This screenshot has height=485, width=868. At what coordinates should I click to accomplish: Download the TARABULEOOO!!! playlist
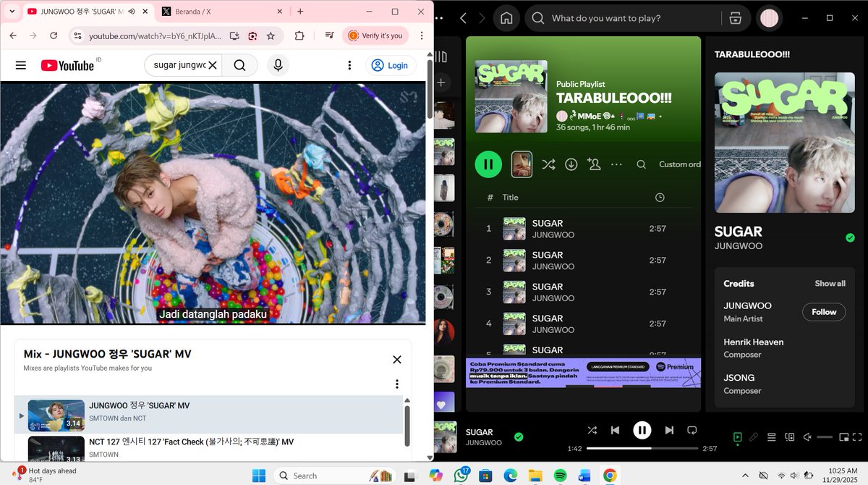coord(571,164)
